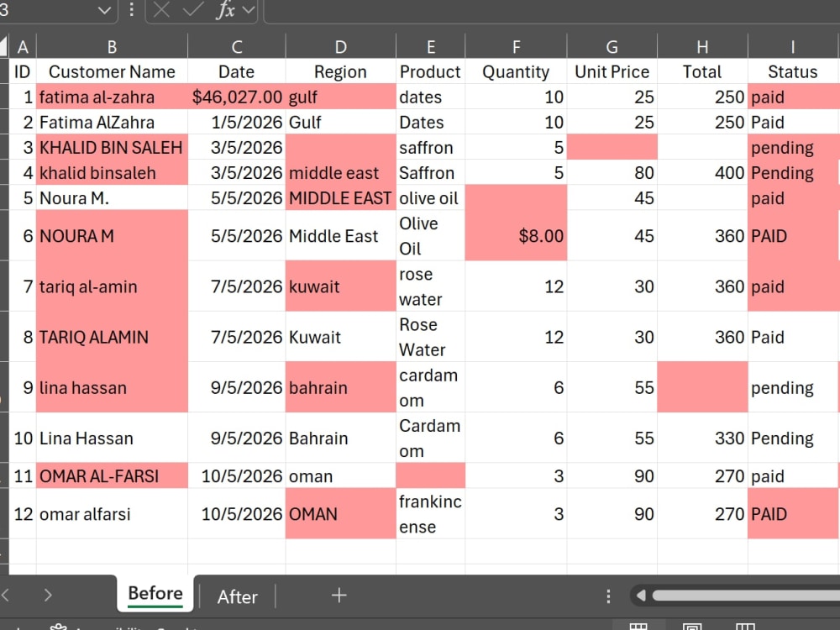The height and width of the screenshot is (630, 840).
Task: Go to the previous sheet arrow
Action: [6, 595]
